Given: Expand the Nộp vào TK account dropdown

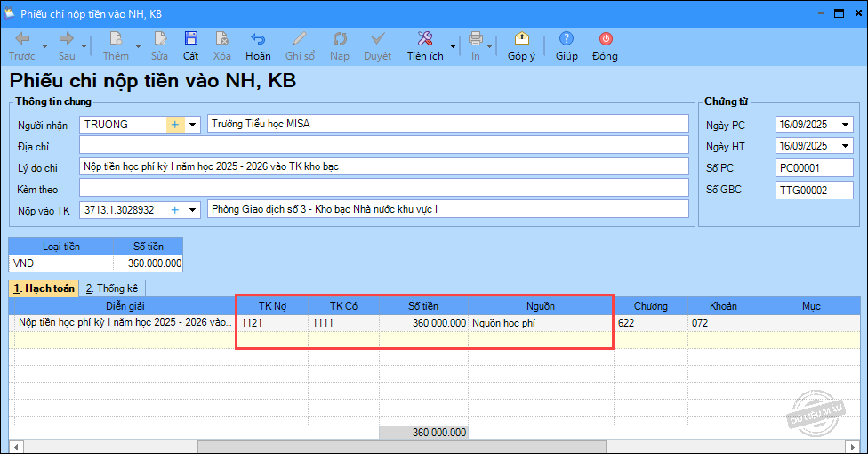Looking at the screenshot, I should [x=192, y=210].
